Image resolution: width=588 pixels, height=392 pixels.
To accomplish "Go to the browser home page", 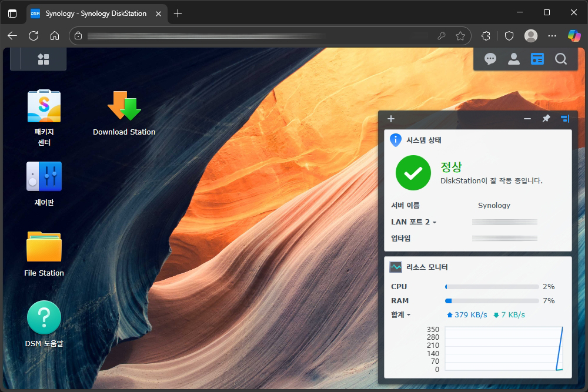I will pyautogui.click(x=55, y=36).
